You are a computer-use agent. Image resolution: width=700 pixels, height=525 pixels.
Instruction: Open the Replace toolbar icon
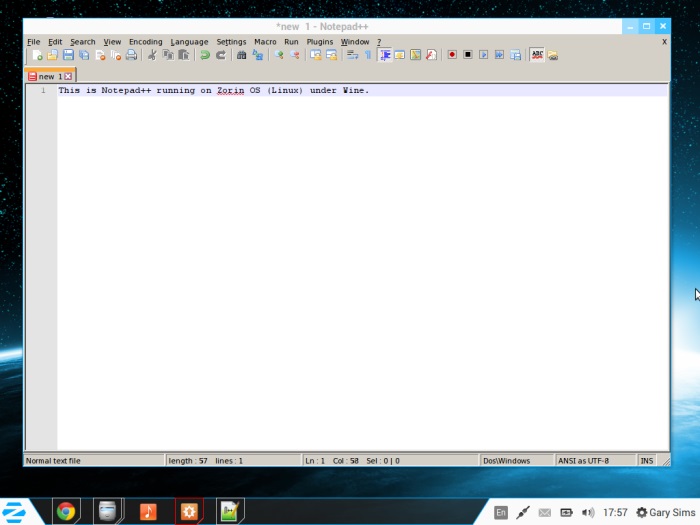pos(258,55)
